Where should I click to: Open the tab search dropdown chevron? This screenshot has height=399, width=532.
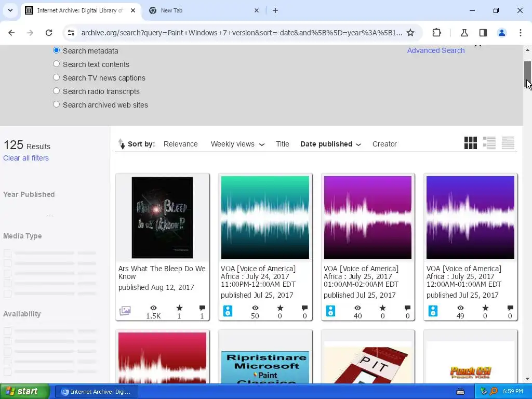pos(10,10)
